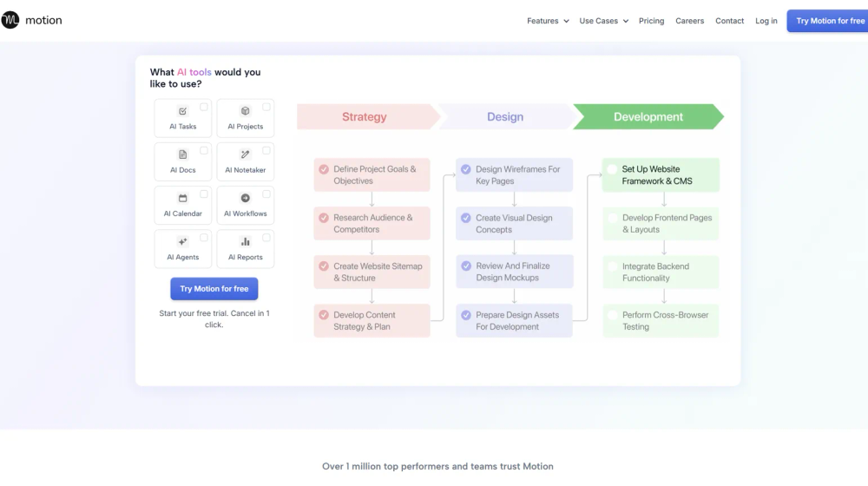Image resolution: width=868 pixels, height=486 pixels.
Task: Tick the AI Tasks checkbox
Action: (x=204, y=107)
